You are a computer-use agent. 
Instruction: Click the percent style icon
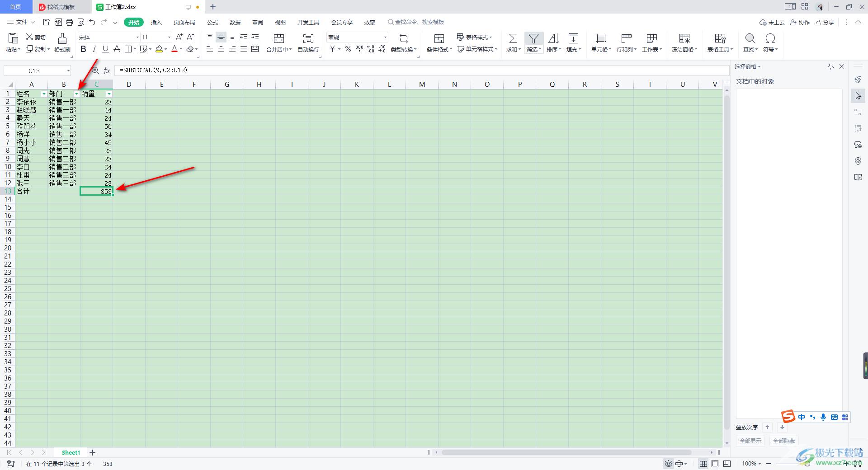pyautogui.click(x=348, y=49)
